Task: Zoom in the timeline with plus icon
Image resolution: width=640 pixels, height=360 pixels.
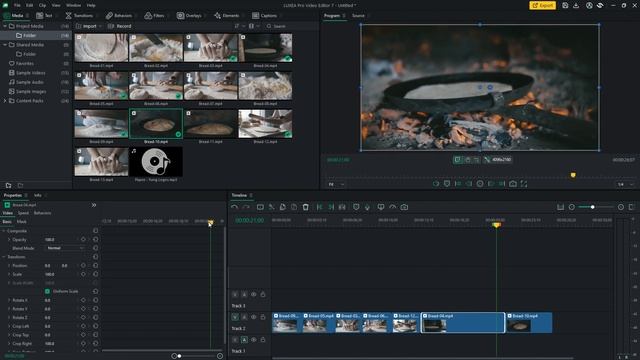Action: pos(621,207)
